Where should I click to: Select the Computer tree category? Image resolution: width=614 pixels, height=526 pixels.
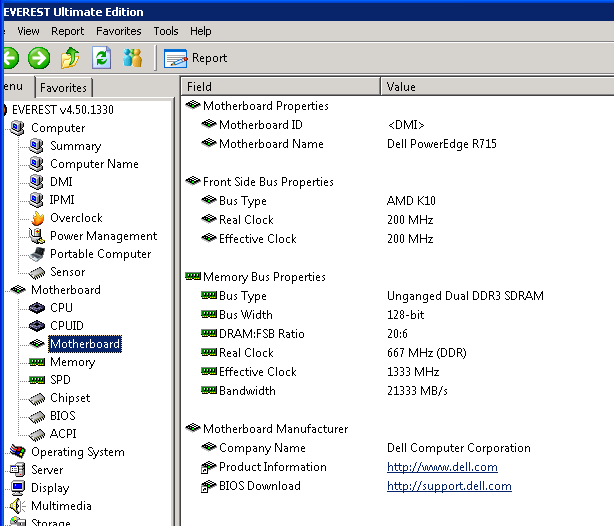[58, 128]
